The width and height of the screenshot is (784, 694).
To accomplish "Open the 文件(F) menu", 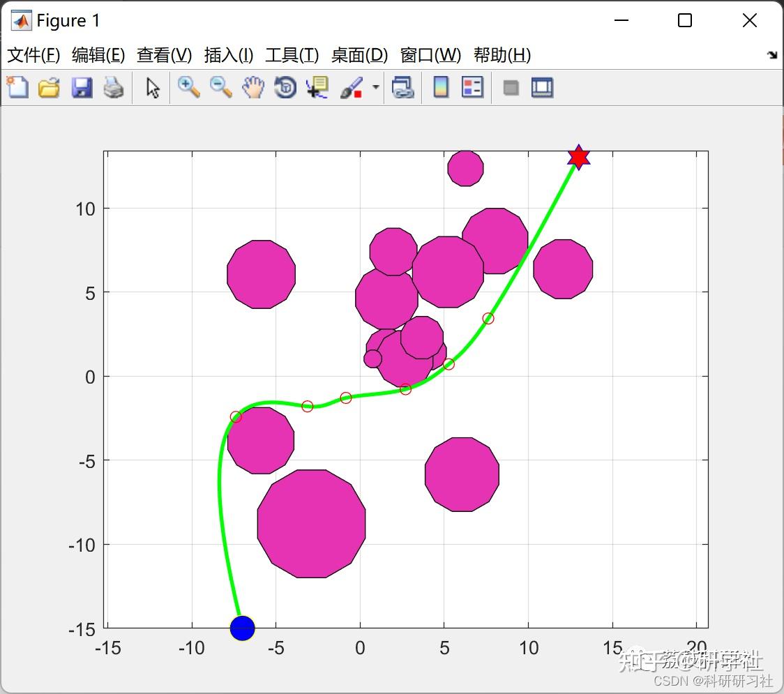I will (x=33, y=54).
